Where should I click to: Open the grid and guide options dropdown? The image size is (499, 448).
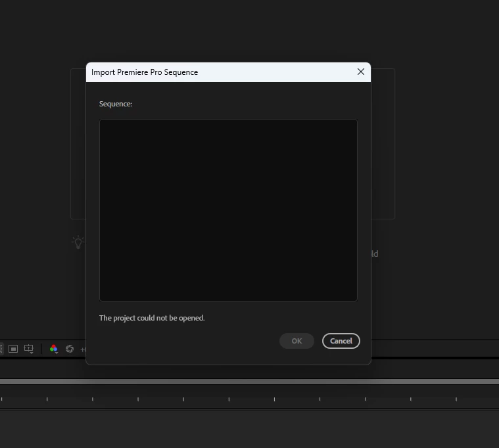[29, 349]
